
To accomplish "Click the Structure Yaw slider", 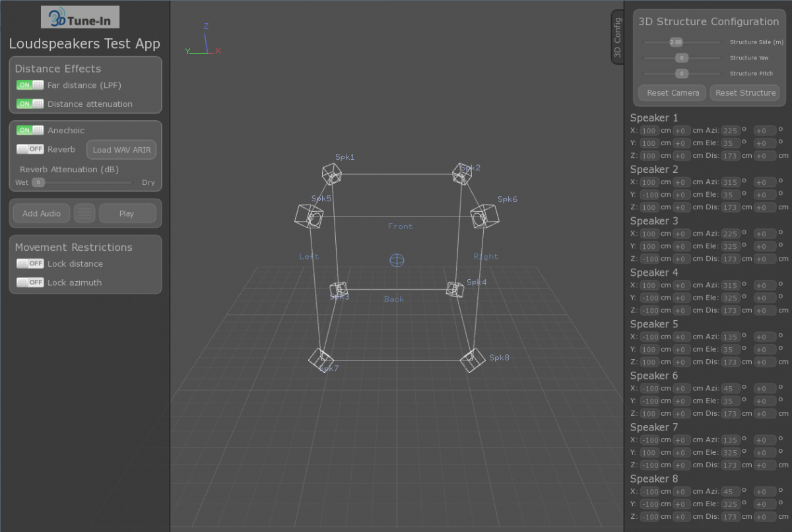I will [682, 58].
